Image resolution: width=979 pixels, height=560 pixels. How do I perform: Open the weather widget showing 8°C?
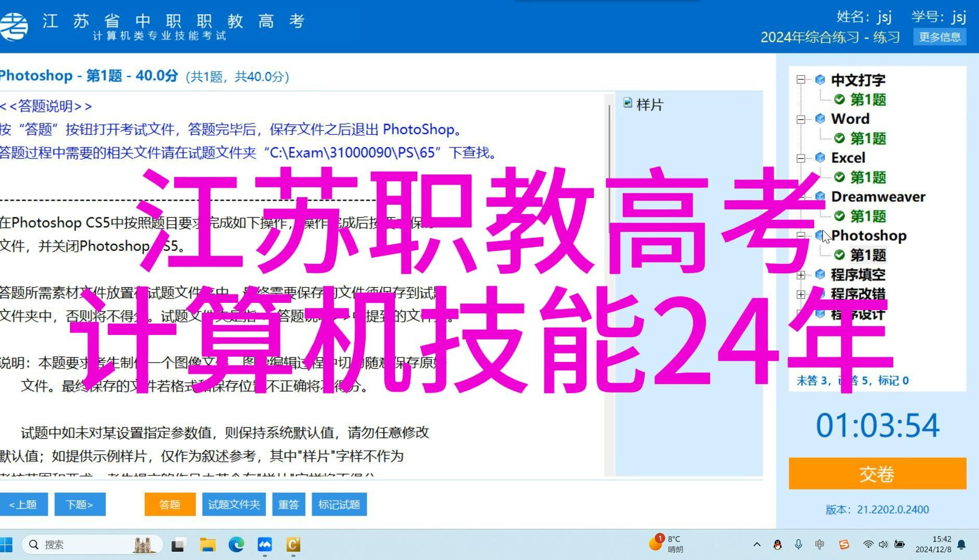[x=667, y=544]
